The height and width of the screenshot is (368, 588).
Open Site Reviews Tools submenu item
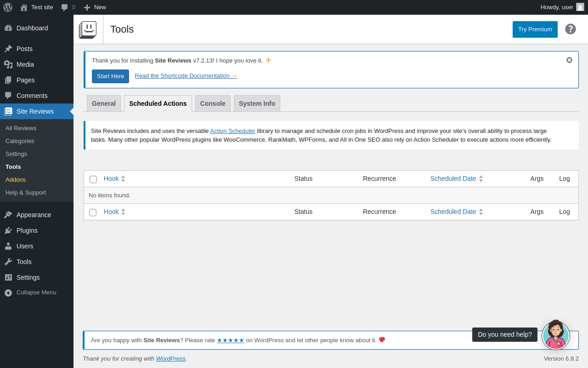point(13,167)
